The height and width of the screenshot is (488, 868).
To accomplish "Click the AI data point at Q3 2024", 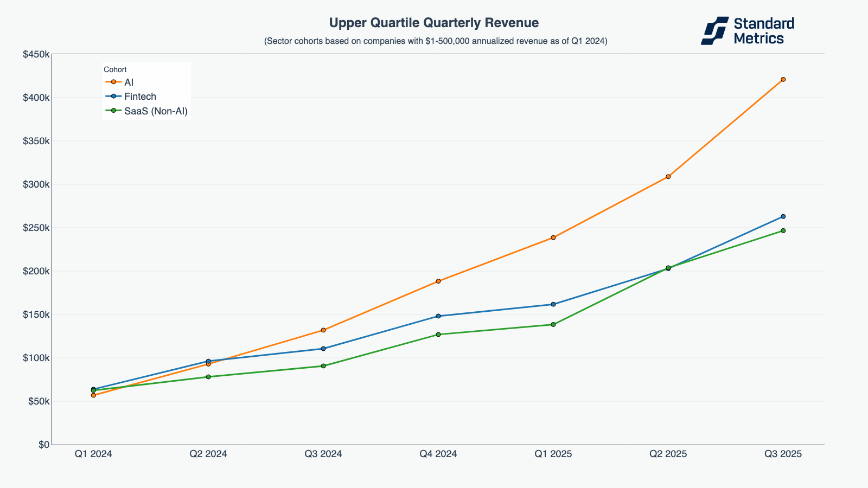I will tap(323, 330).
